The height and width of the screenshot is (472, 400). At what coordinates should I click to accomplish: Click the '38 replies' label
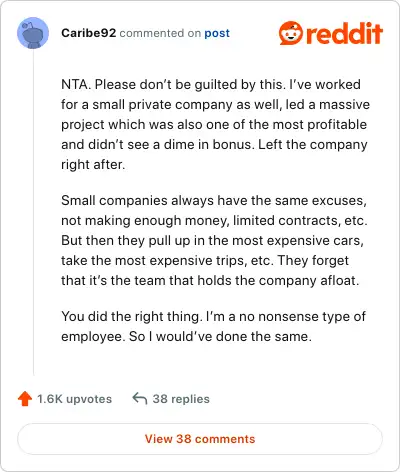(x=181, y=399)
